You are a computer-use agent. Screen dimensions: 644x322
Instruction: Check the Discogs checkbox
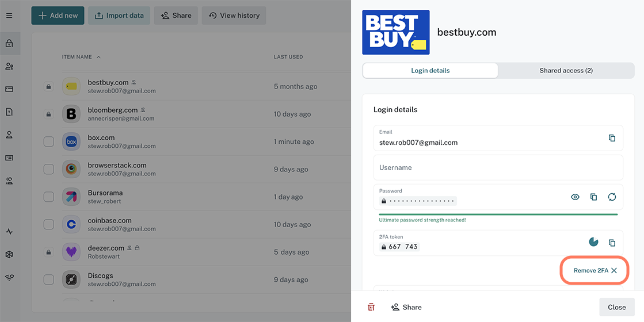pos(48,280)
